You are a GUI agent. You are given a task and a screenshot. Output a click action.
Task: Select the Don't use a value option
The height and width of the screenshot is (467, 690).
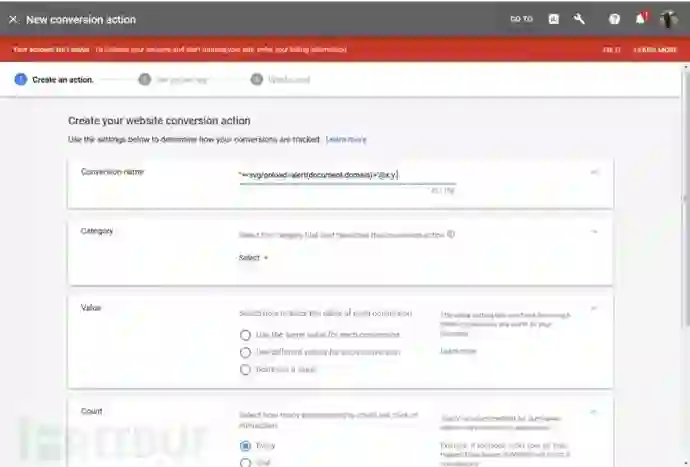pos(246,370)
